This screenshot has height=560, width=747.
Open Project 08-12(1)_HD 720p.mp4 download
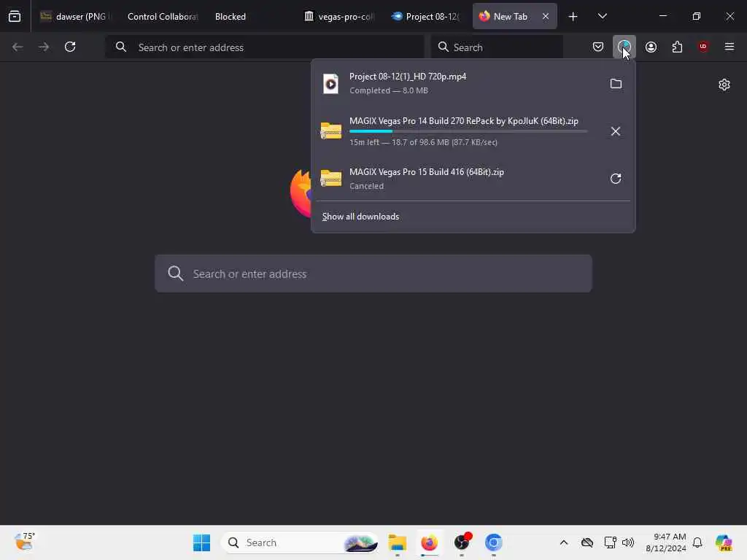(x=457, y=83)
